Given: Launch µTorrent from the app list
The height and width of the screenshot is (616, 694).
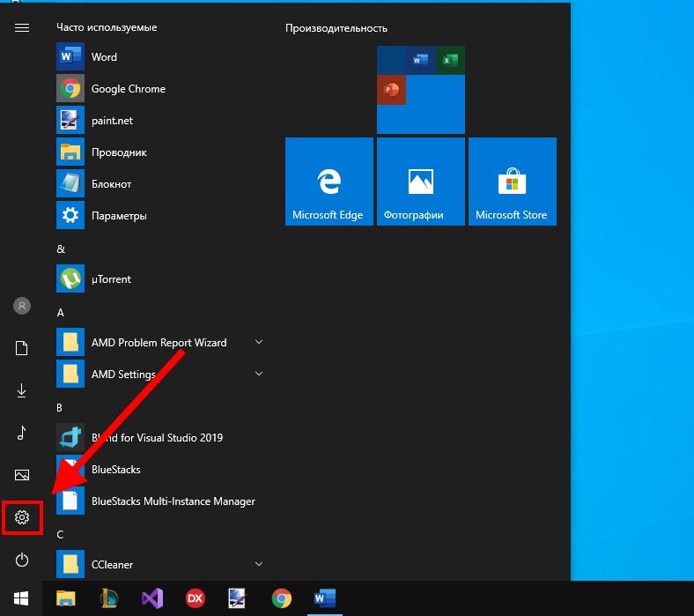Looking at the screenshot, I should tap(159, 279).
